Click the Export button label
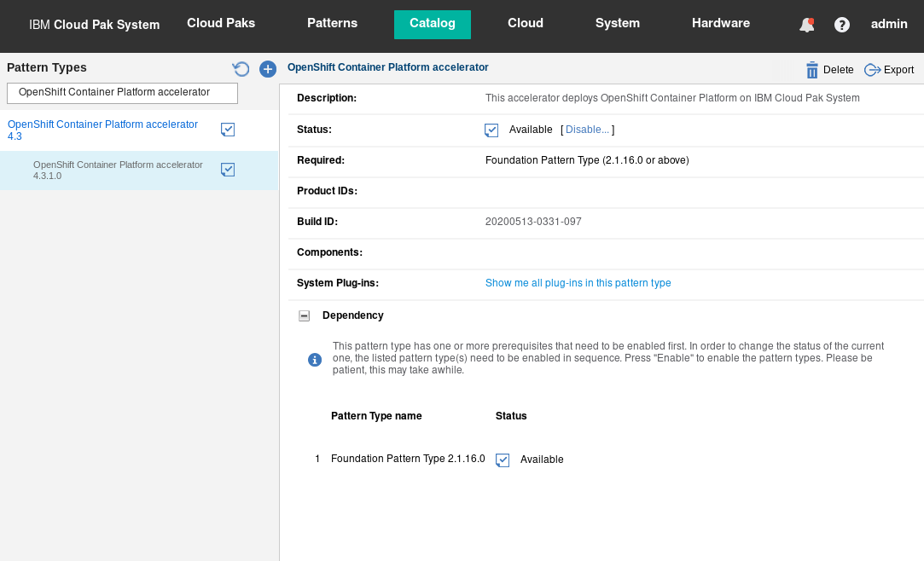 coord(898,70)
